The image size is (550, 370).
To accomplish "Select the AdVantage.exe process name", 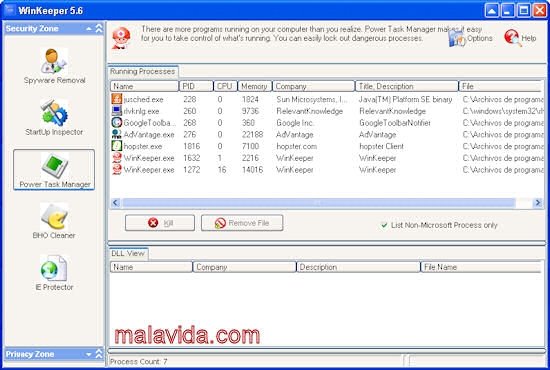I will (x=149, y=135).
